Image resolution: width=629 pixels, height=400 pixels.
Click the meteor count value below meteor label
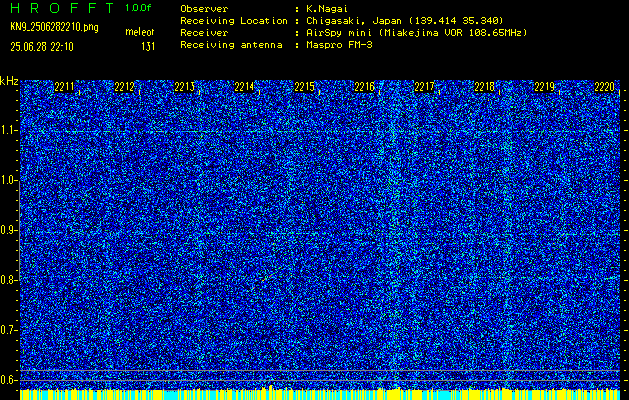tap(148, 47)
